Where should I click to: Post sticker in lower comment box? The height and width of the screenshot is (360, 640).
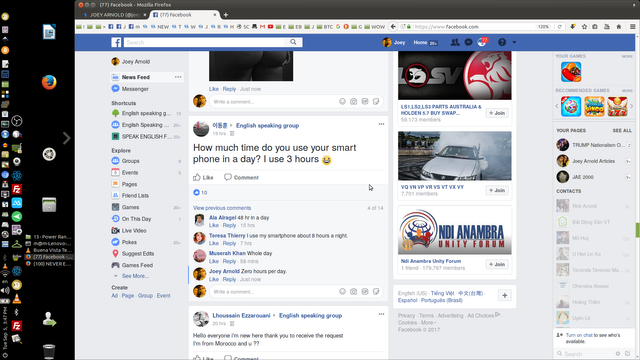pos(376,291)
